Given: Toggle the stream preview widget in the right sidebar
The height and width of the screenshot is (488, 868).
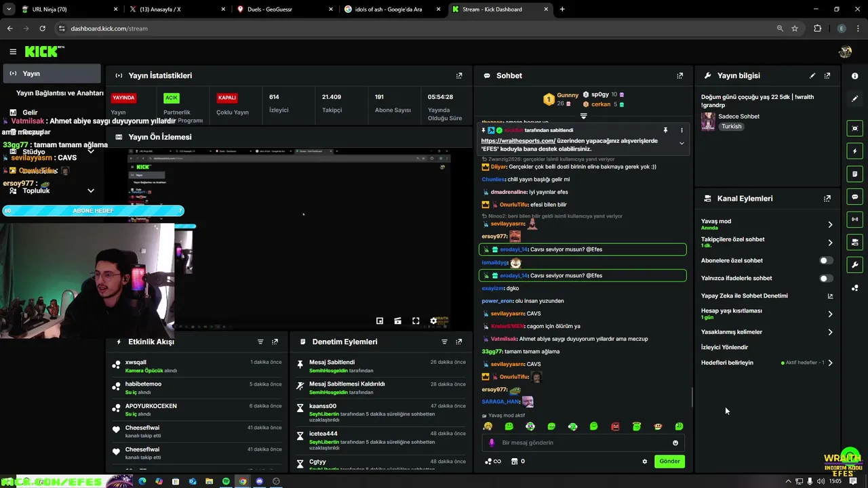Looking at the screenshot, I should 855,128.
